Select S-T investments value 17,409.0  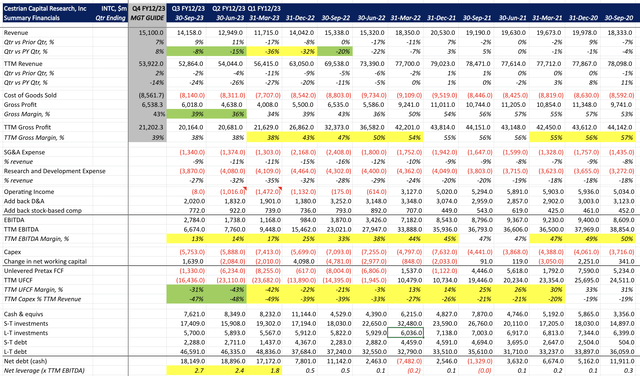point(192,323)
